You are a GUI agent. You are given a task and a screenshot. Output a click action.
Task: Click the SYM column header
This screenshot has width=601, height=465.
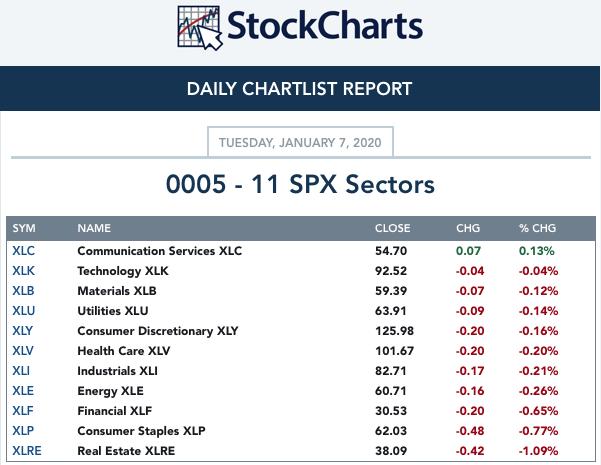pos(24,229)
